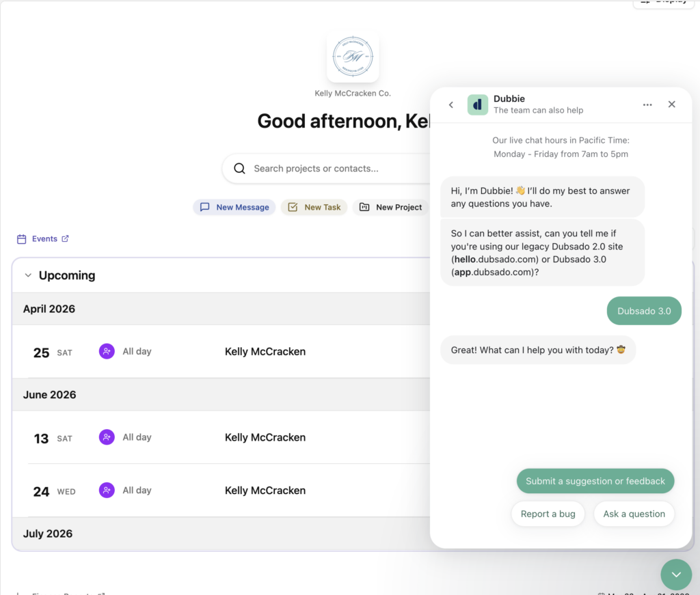The width and height of the screenshot is (700, 595).
Task: Click the search magnifier icon
Action: click(x=239, y=169)
